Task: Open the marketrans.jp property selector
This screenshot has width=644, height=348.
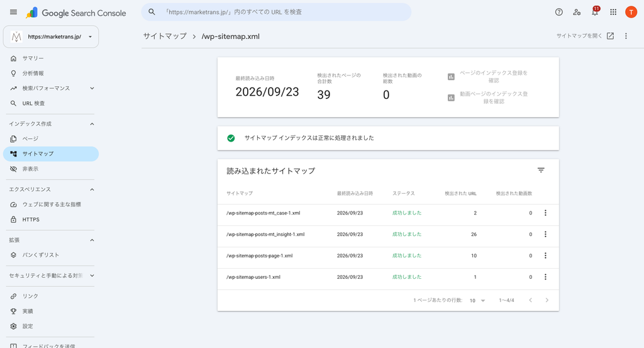Action: 51,36
